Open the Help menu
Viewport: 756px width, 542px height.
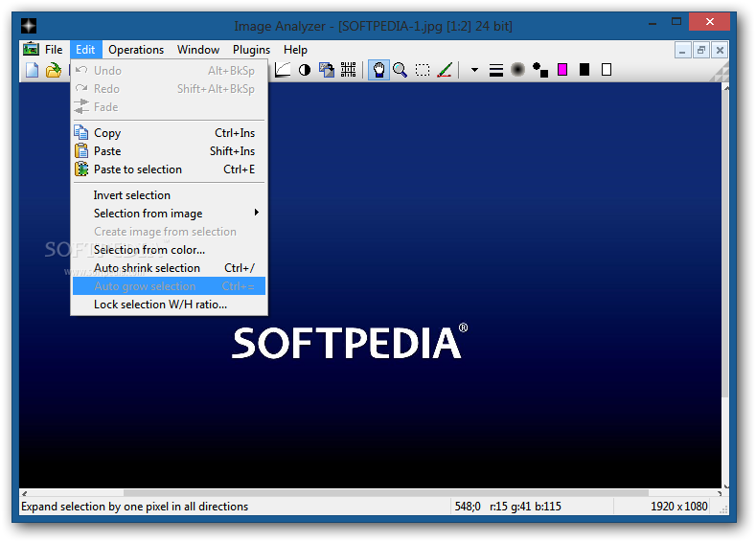(x=295, y=50)
